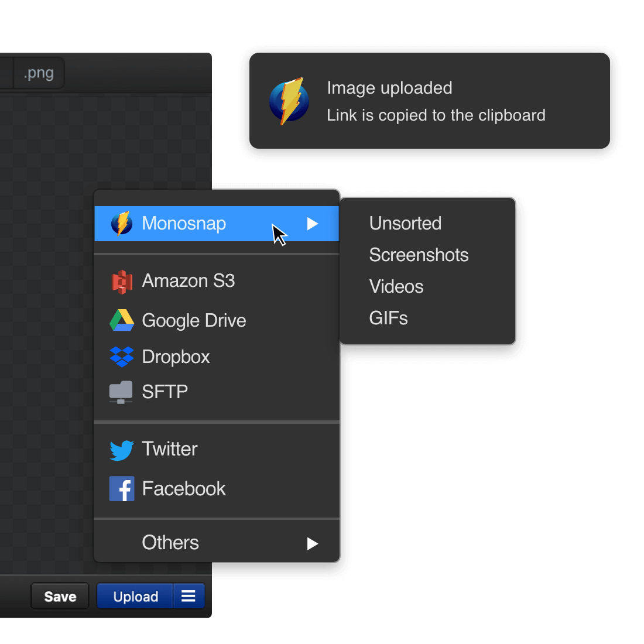Click the Google Drive triangle icon

click(x=122, y=320)
